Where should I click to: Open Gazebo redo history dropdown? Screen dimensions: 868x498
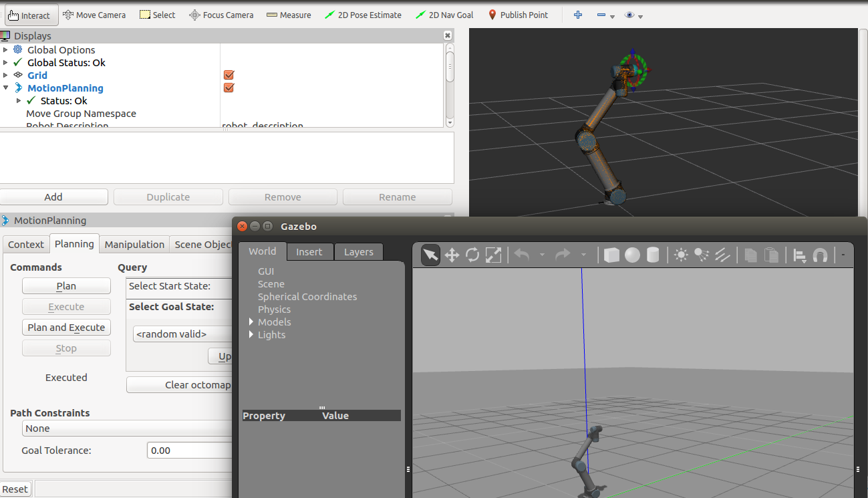point(583,255)
